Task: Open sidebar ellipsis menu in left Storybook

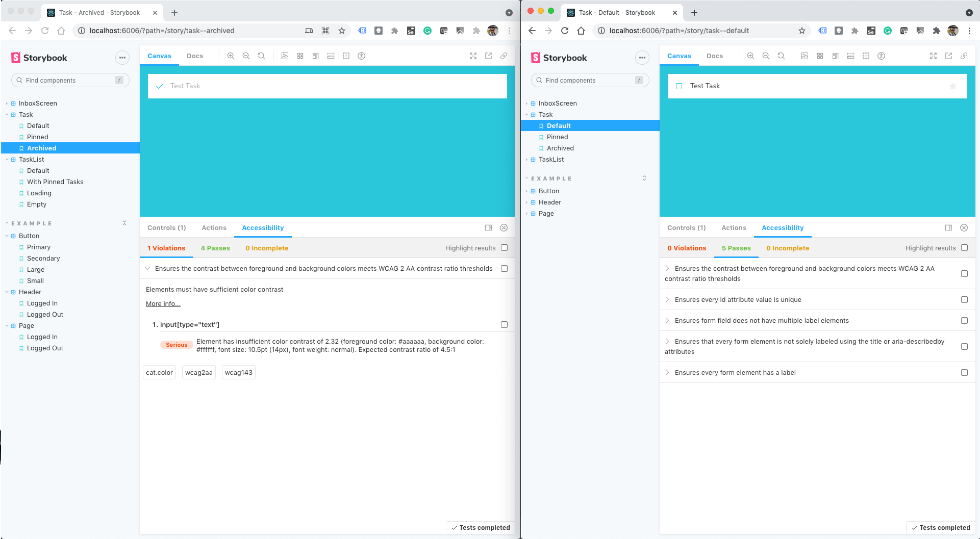Action: [122, 58]
